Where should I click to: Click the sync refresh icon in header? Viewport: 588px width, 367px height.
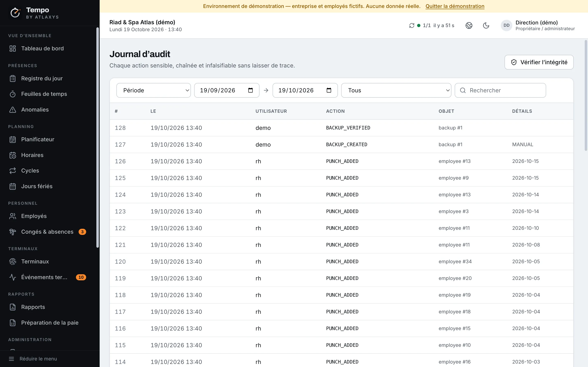412,25
